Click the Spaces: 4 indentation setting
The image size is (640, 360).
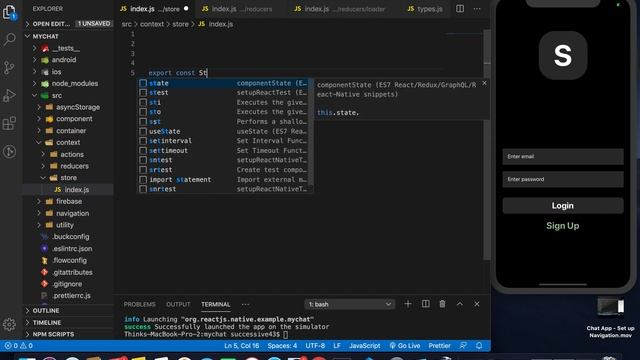pos(282,346)
